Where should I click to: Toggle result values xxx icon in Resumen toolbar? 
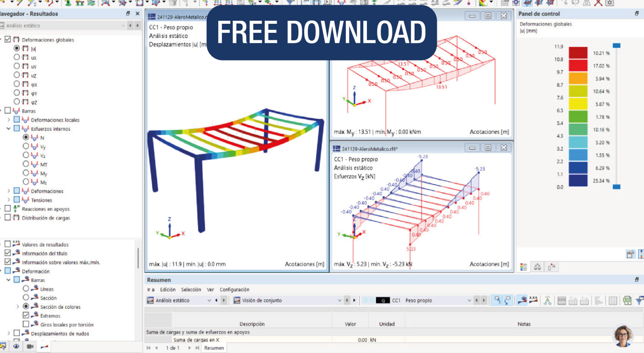[x=533, y=300]
